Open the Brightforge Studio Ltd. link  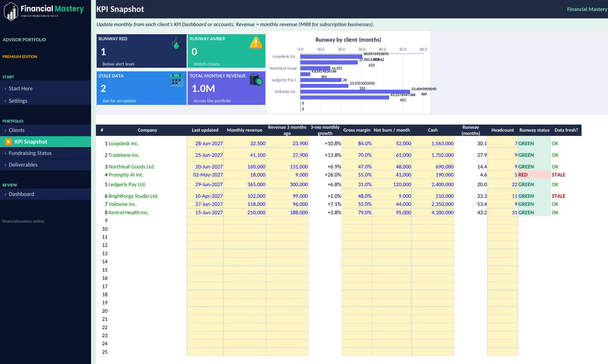tap(133, 196)
